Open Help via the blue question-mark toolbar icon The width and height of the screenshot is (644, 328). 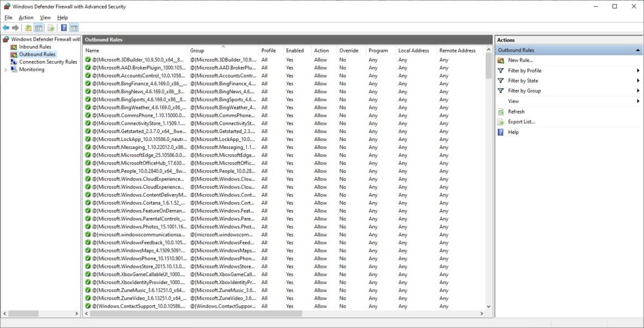pos(64,28)
